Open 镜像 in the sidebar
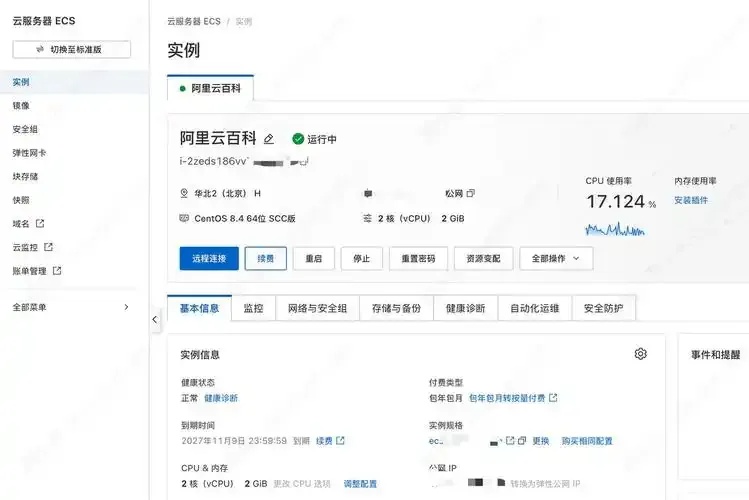 [x=21, y=106]
